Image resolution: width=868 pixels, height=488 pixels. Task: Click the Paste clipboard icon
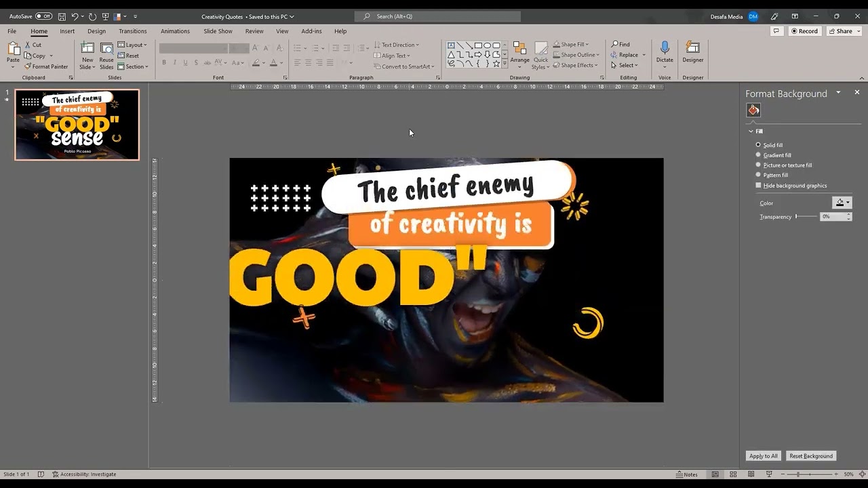point(13,49)
